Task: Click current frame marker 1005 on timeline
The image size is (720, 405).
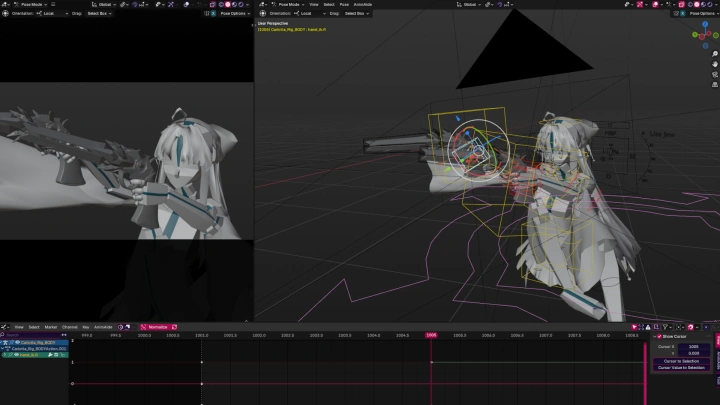Action: coord(431,335)
